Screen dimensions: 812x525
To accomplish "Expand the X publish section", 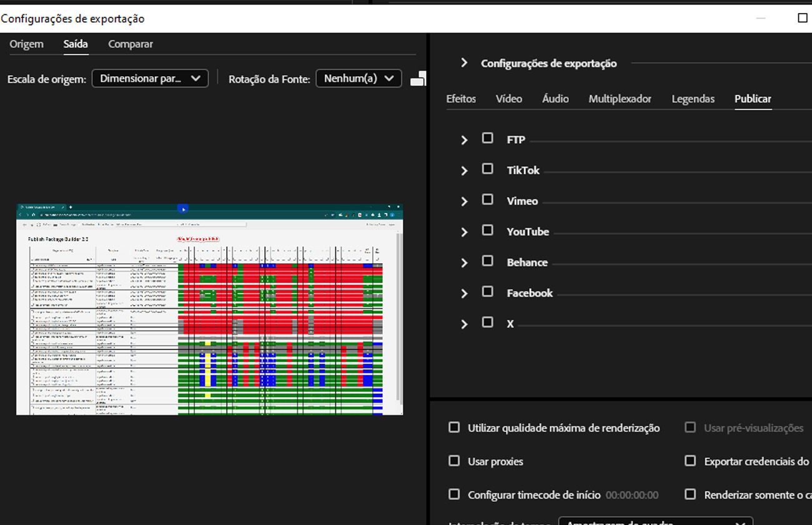I will (464, 323).
